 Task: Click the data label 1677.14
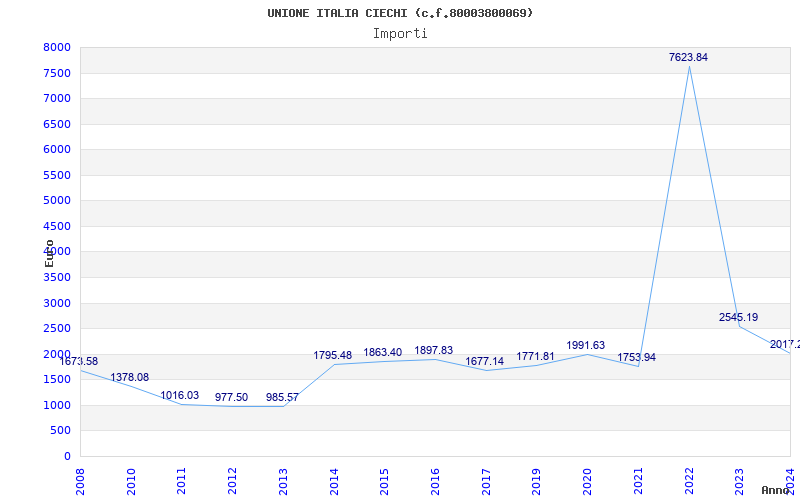pyautogui.click(x=484, y=361)
